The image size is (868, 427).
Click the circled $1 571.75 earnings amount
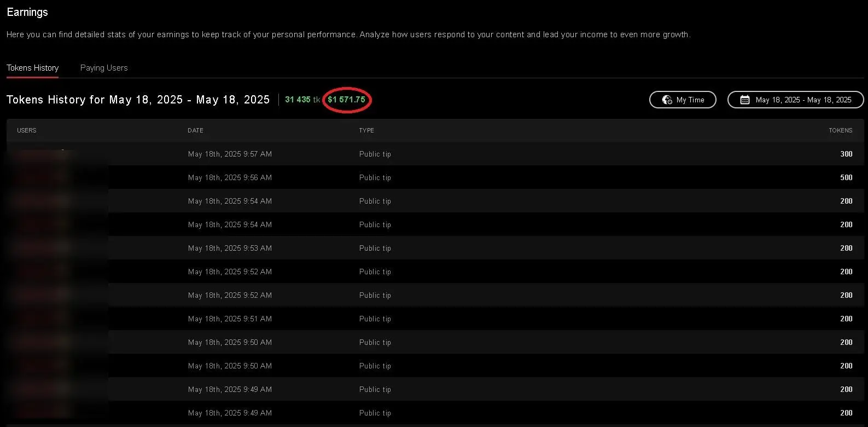pyautogui.click(x=347, y=100)
